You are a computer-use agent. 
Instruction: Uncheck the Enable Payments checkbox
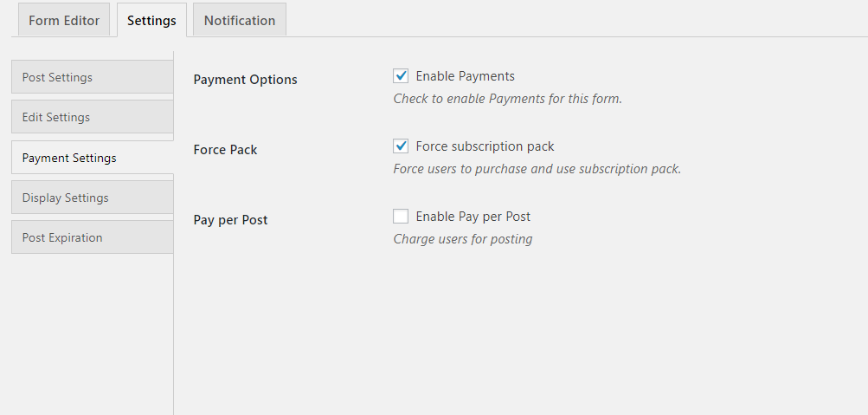pyautogui.click(x=401, y=76)
